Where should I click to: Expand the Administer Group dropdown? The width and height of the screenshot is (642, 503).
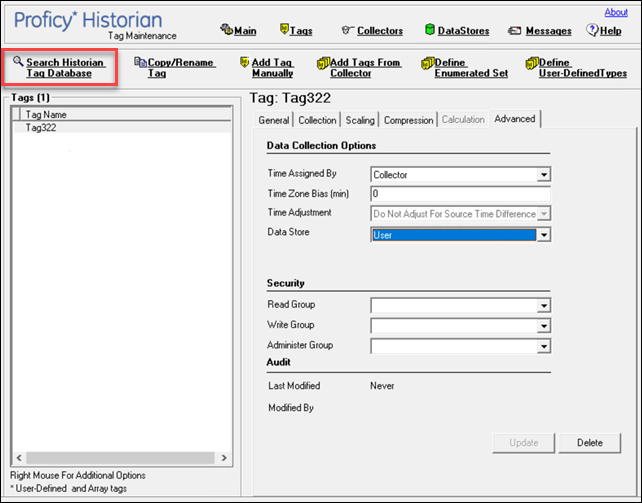click(544, 346)
